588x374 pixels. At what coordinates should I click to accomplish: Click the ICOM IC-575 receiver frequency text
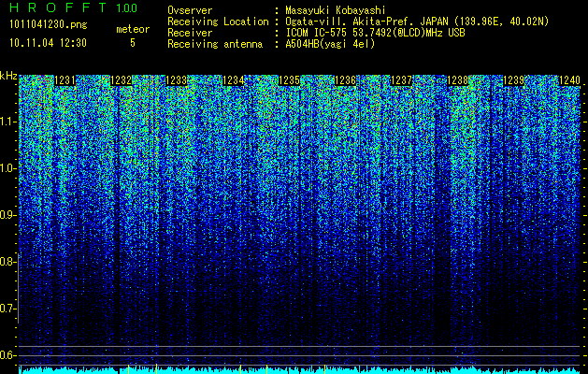tap(376, 33)
